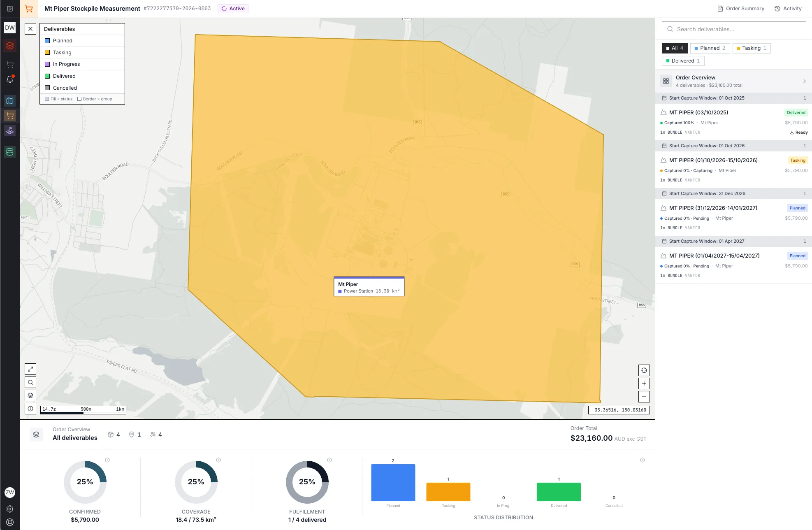The width and height of the screenshot is (812, 530).
Task: Zoom in on the map
Action: point(644,384)
